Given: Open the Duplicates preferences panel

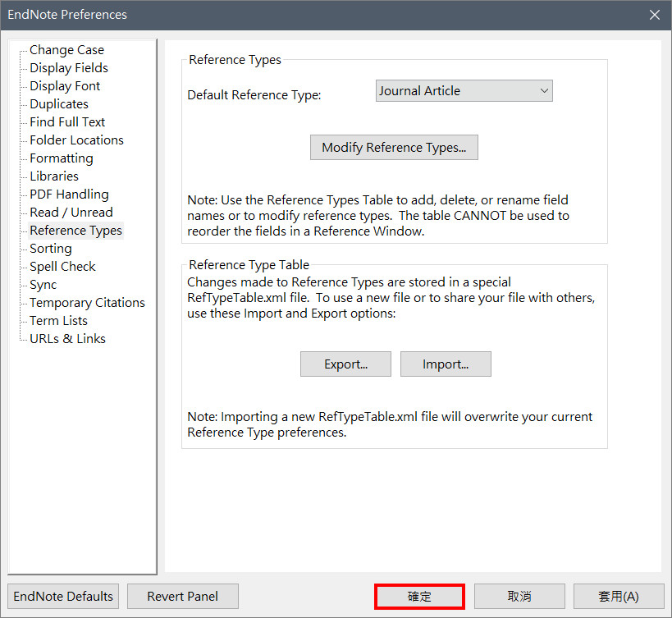Looking at the screenshot, I should click(59, 103).
